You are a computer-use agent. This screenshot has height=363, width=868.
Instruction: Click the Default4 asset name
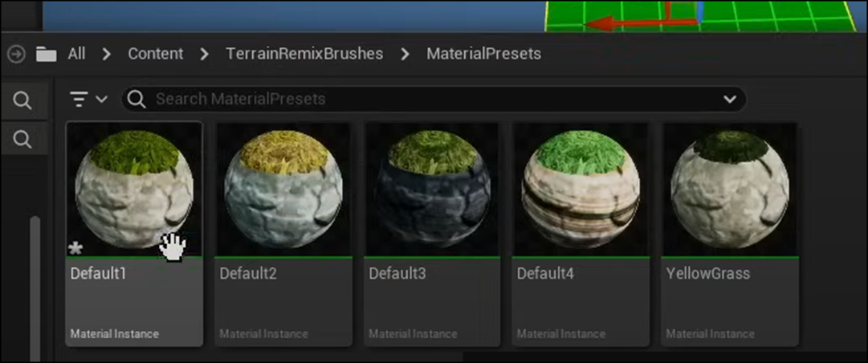pyautogui.click(x=545, y=273)
